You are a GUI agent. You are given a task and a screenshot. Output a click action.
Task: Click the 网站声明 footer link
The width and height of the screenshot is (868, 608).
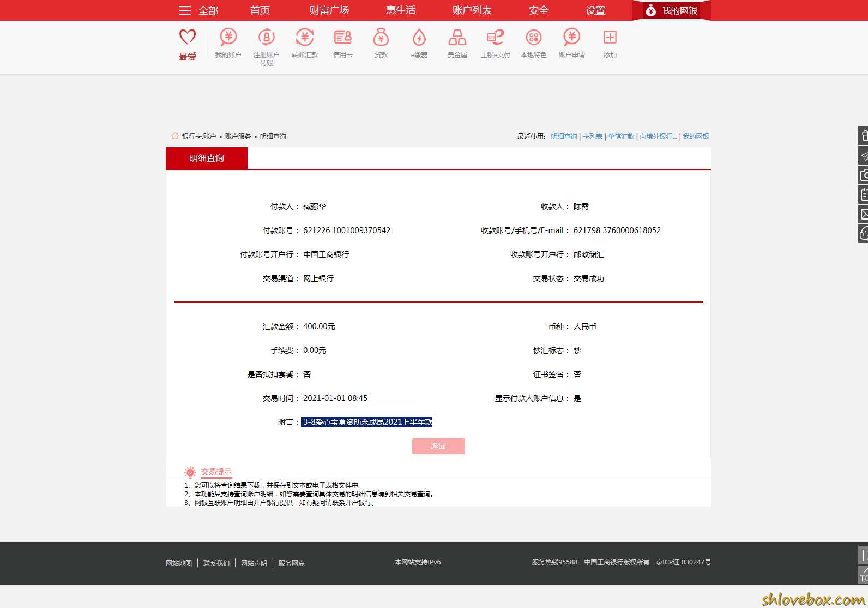pyautogui.click(x=254, y=563)
